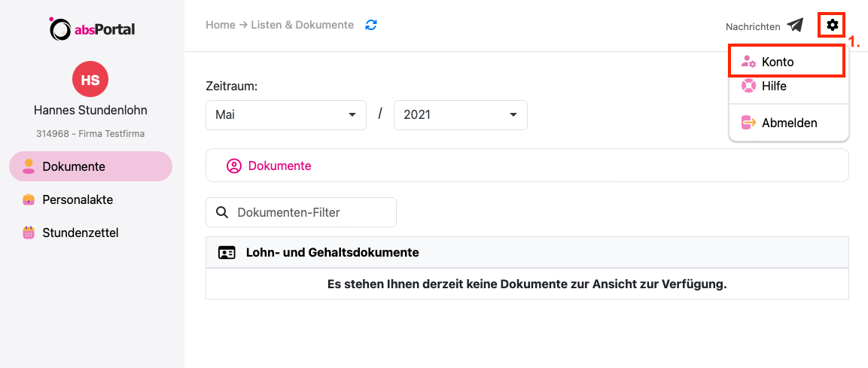Click the red HS user avatar
The height and width of the screenshot is (368, 868).
[90, 80]
